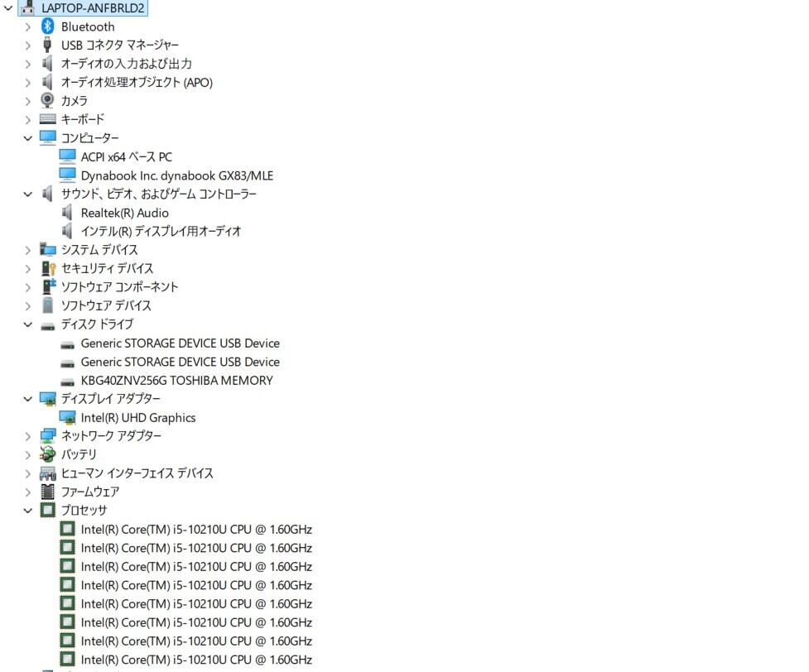The width and height of the screenshot is (809, 672).
Task: Select the ソフトウェア デバイス label
Action: tap(106, 305)
